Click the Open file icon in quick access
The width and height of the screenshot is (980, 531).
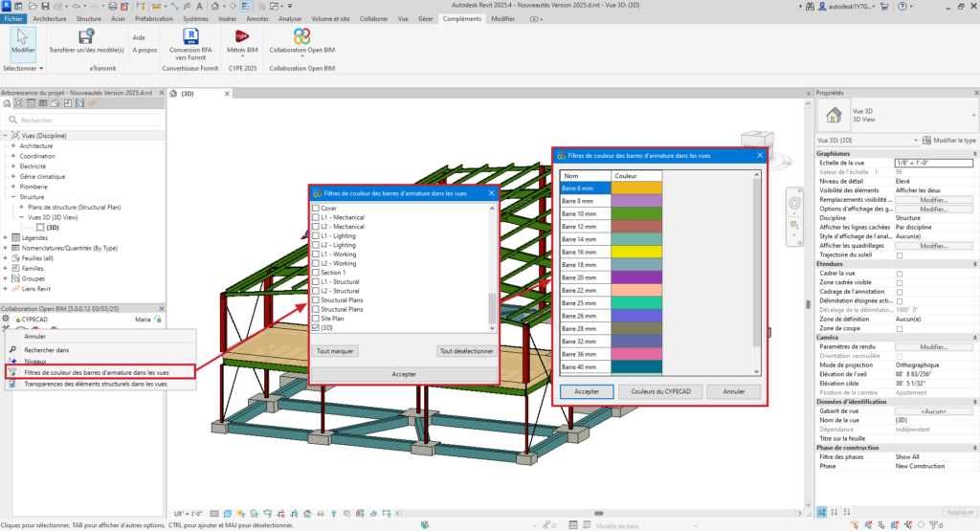click(x=32, y=7)
